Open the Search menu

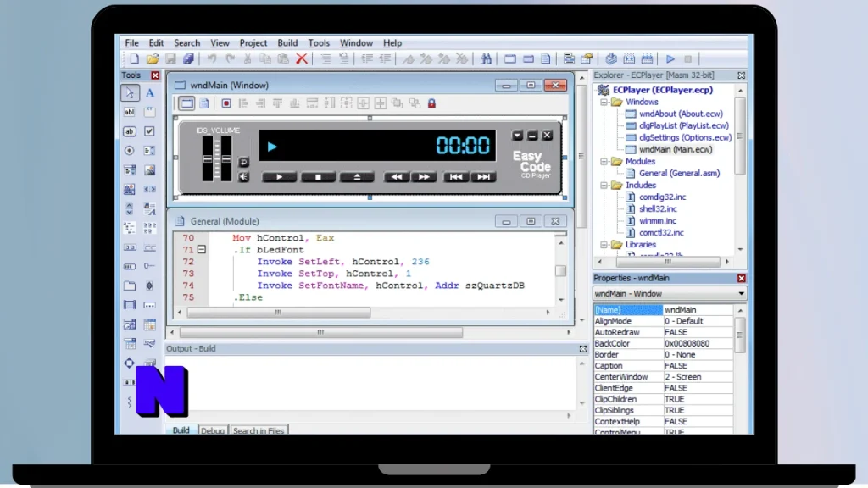click(187, 42)
